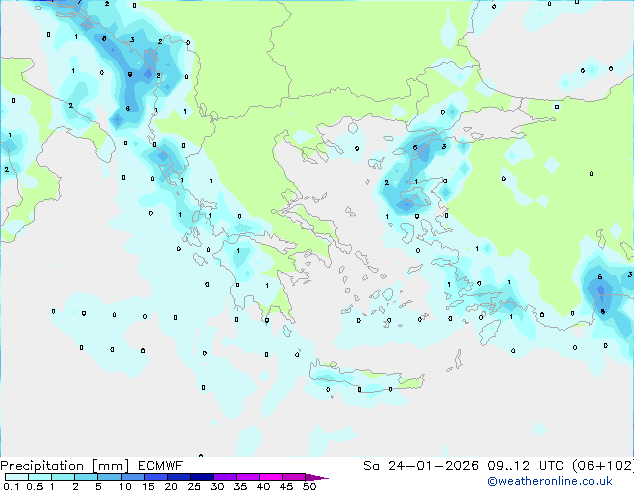Choose the 10–15 mm legend color swatch
This screenshot has height=490, width=634.
(x=133, y=477)
